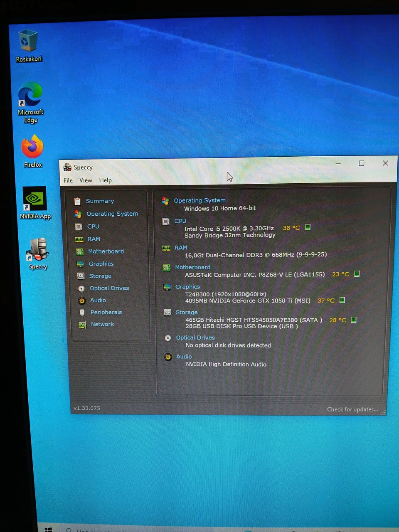The image size is (399, 532).
Task: Open Audio heading link in summary
Action: coord(184,357)
